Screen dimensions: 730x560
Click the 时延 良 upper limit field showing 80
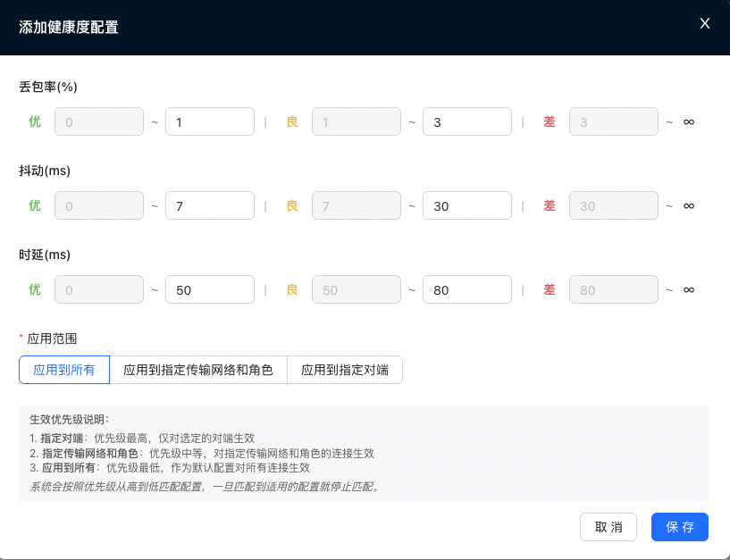click(x=467, y=289)
